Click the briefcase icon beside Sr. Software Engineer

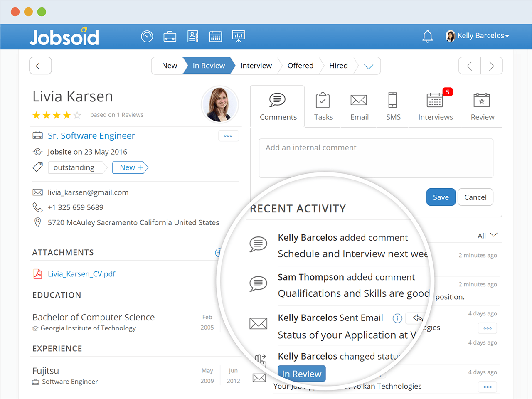(x=37, y=135)
